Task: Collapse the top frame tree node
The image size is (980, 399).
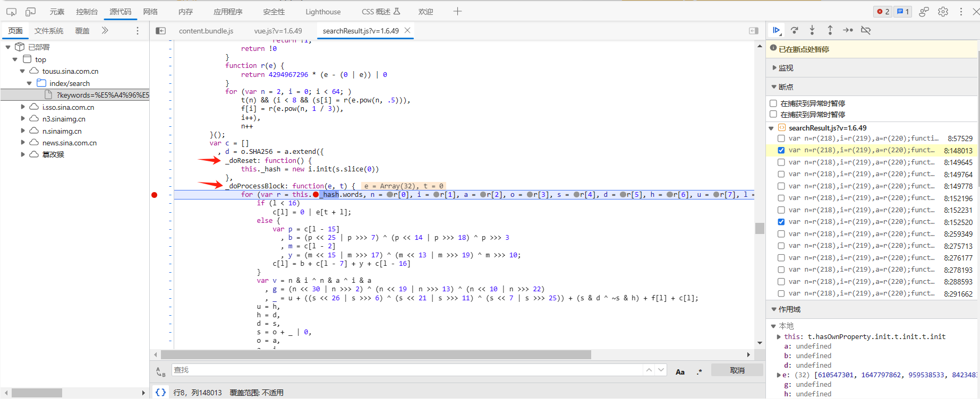Action: 15,59
